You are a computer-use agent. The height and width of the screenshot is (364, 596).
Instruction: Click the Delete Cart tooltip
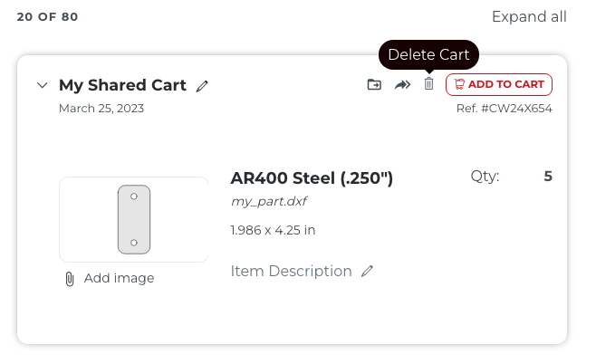click(x=428, y=55)
